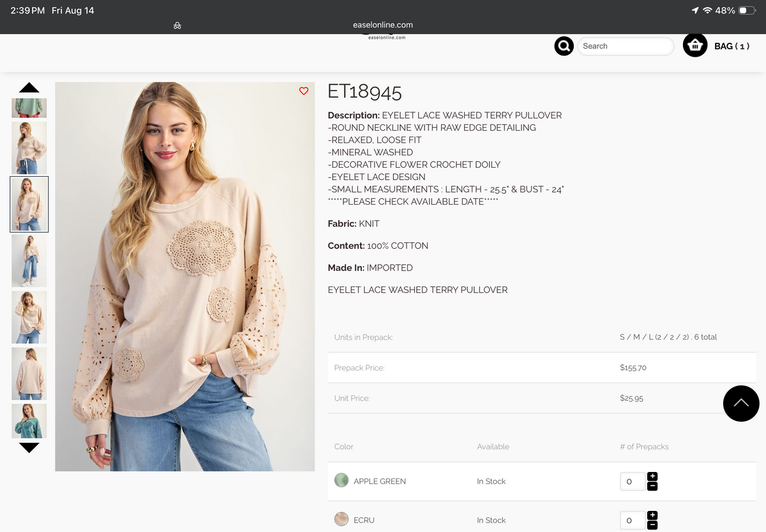Viewport: 766px width, 532px height.
Task: Select the Apple Green color swatch
Action: pos(342,480)
